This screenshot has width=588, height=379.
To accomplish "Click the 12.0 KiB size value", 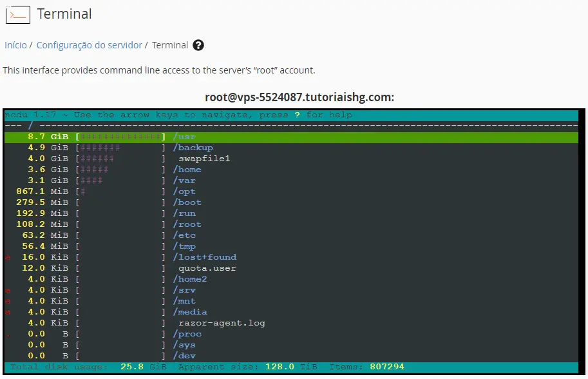I will [x=45, y=268].
